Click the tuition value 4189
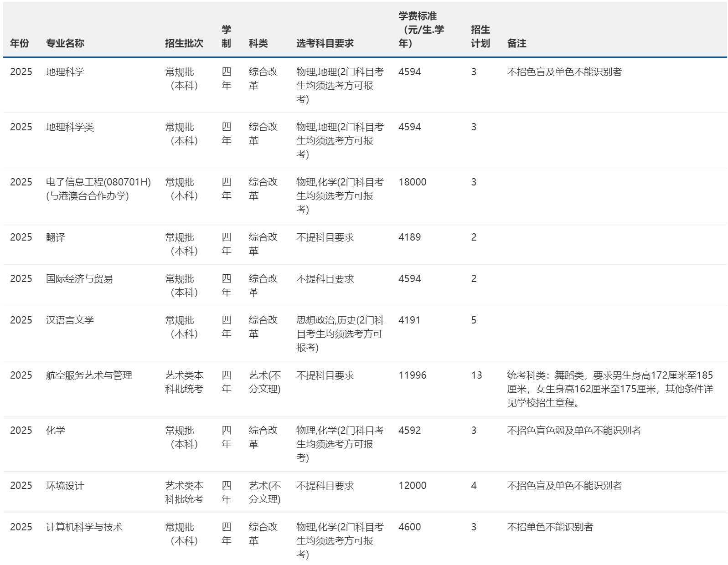Viewport: 728px width, 565px height. (410, 237)
